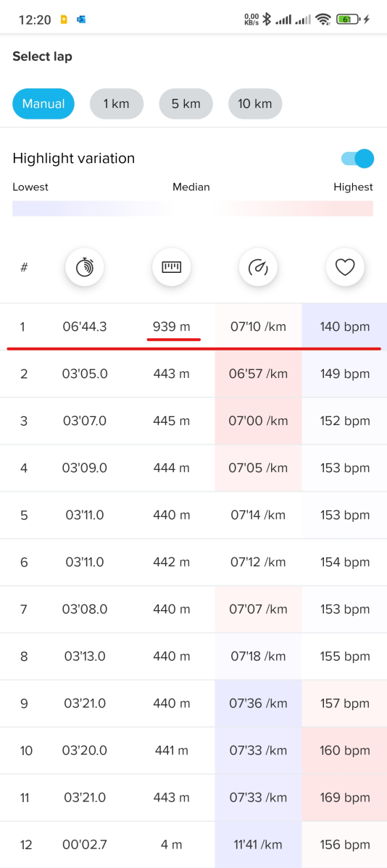Choose the 5 km lap option
The width and height of the screenshot is (387, 868).
[x=186, y=104]
